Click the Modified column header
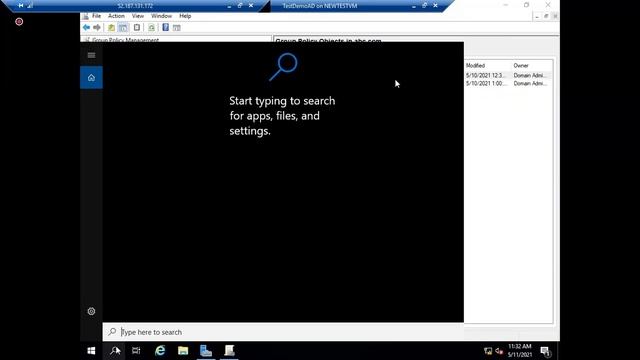The height and width of the screenshot is (360, 640). click(x=475, y=66)
